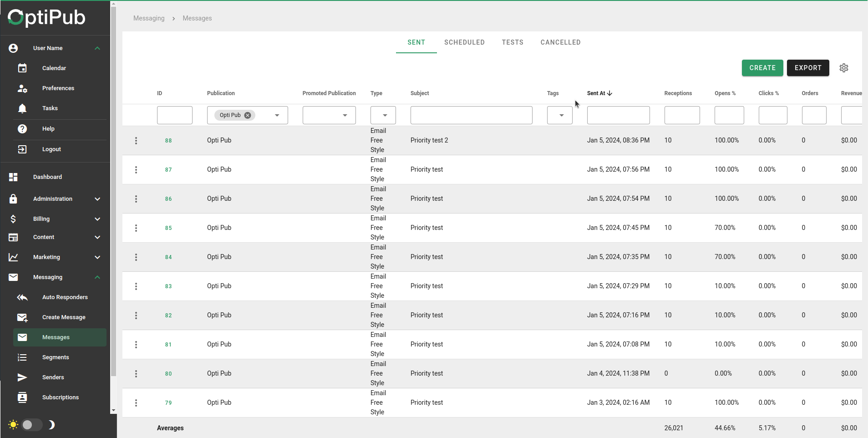Click the Export button
The image size is (868, 438).
[808, 68]
